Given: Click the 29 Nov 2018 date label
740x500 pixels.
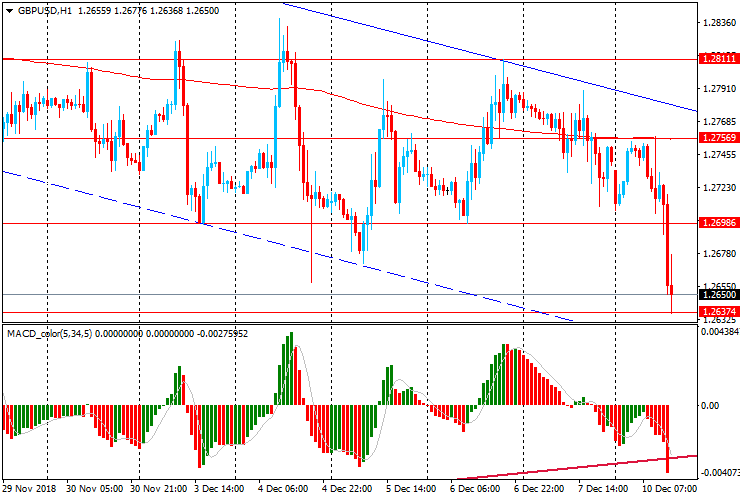Looking at the screenshot, I should click(x=30, y=490).
